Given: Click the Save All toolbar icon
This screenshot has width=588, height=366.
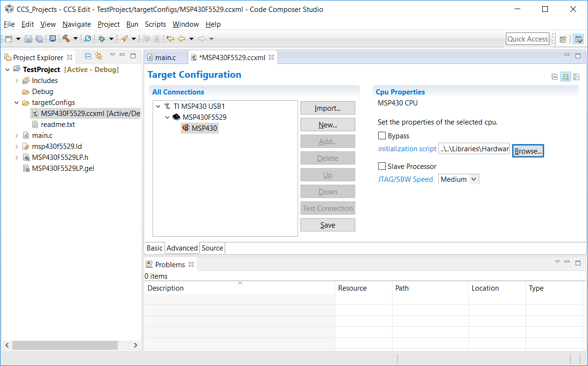Looking at the screenshot, I should point(39,39).
